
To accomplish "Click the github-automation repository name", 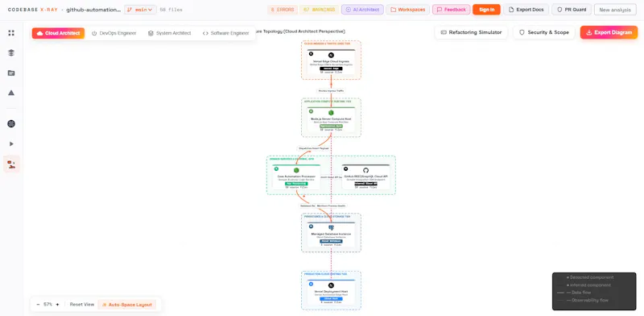I will click(93, 10).
